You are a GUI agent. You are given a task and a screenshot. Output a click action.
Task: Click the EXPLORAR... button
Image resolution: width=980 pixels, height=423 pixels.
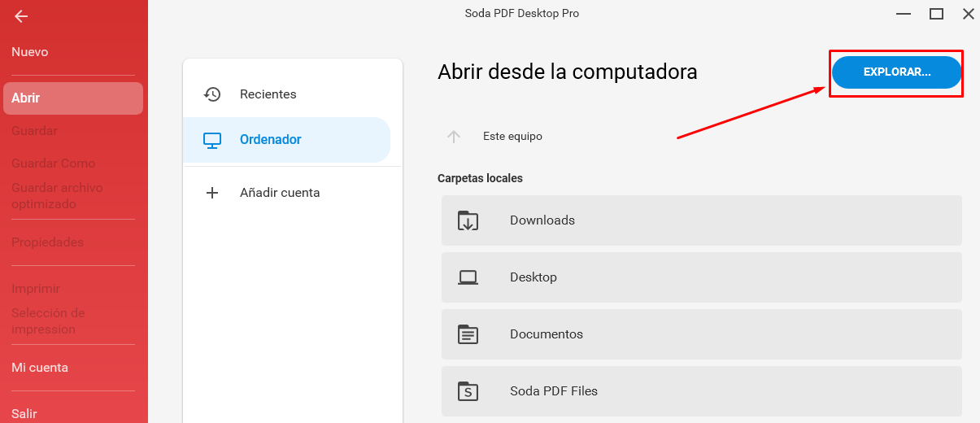(897, 72)
